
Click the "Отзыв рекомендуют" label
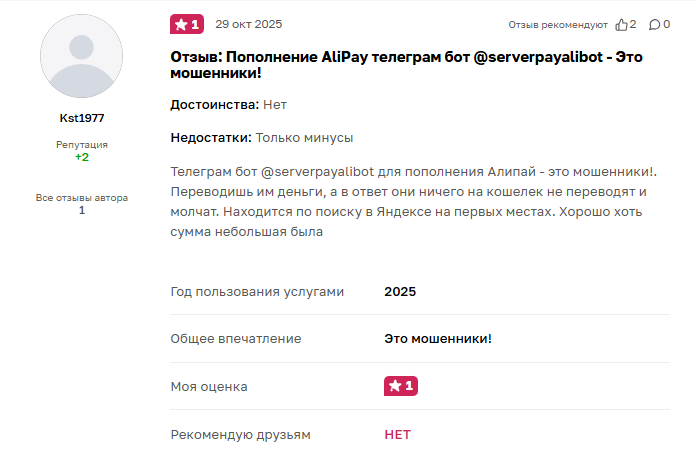pyautogui.click(x=558, y=24)
